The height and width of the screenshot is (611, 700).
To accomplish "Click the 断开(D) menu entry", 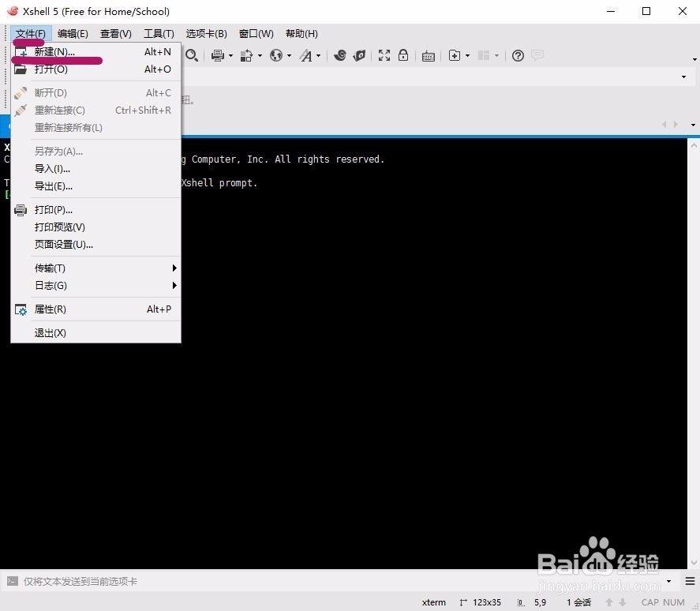I will click(x=95, y=93).
